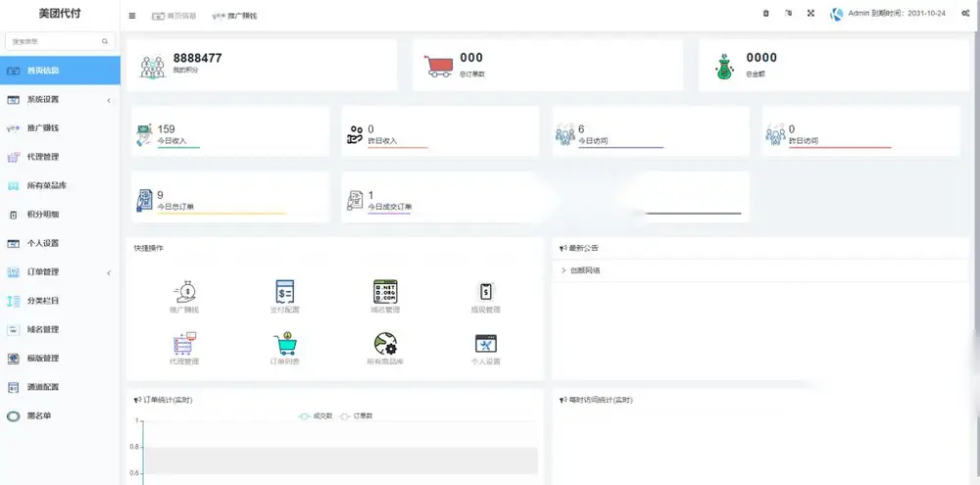The width and height of the screenshot is (980, 485).
Task: Open 个人设置 in the sidebar
Action: point(60,243)
